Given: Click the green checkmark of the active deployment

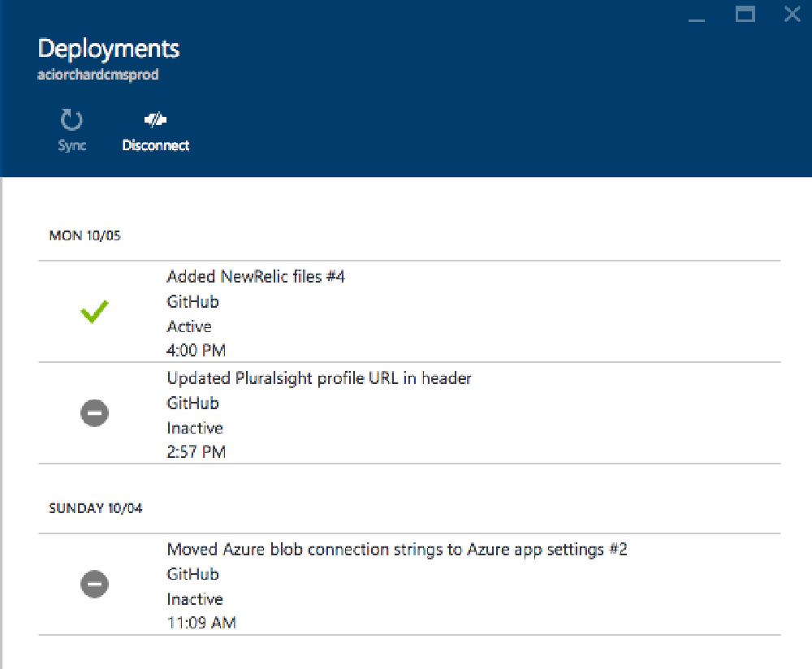Looking at the screenshot, I should point(95,311).
